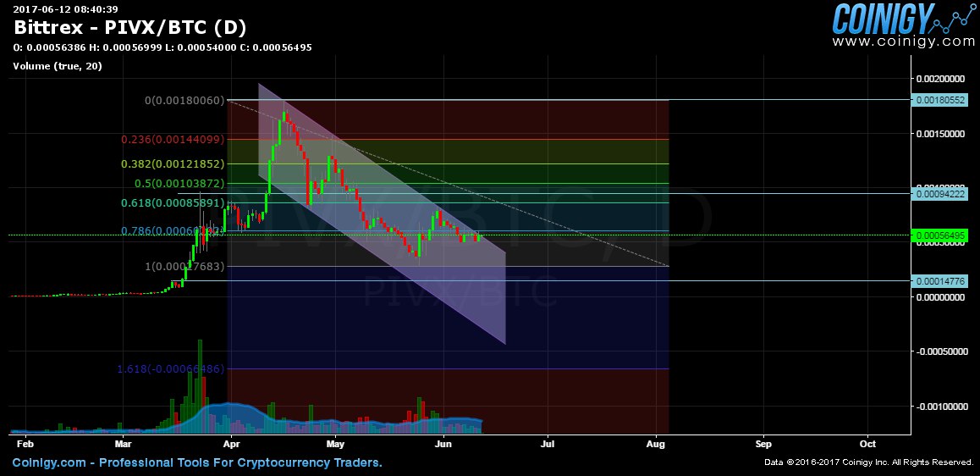The height and width of the screenshot is (476, 980).
Task: Click the Data ©2016-2017 Coinigy Inc. copyright notice
Action: point(869,462)
